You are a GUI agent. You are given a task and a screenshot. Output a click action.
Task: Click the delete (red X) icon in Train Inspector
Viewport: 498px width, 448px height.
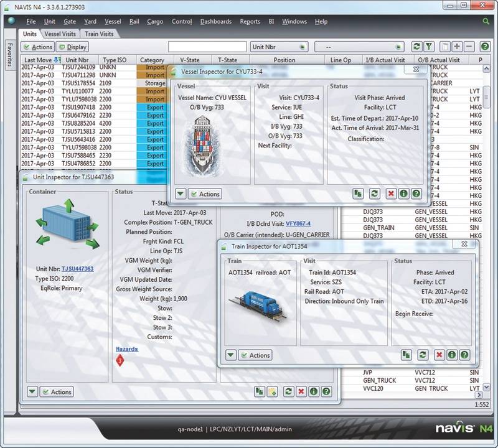click(439, 355)
